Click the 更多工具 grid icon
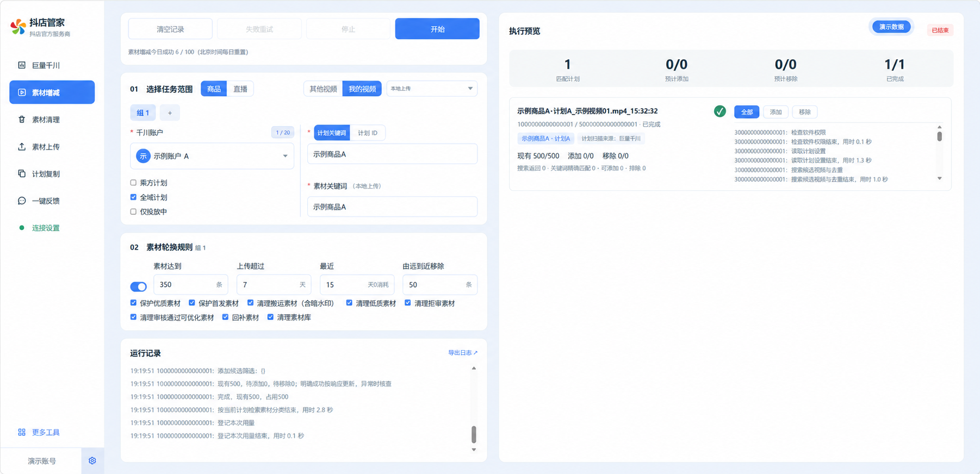The height and width of the screenshot is (474, 980). pyautogui.click(x=22, y=432)
